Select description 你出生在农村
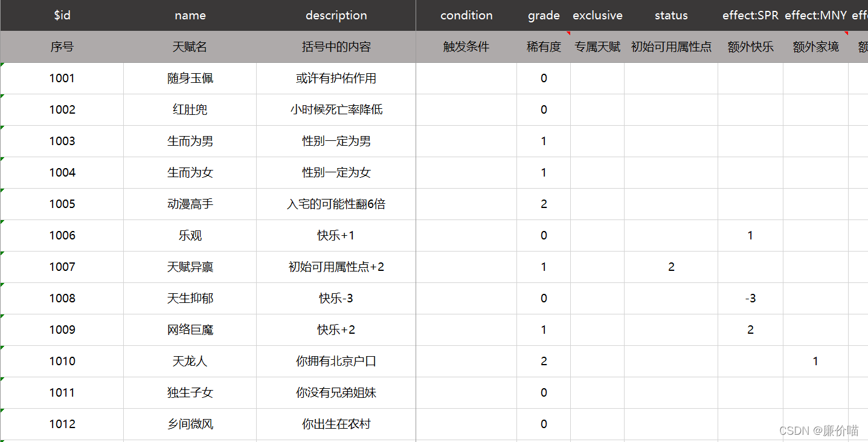 click(x=336, y=424)
